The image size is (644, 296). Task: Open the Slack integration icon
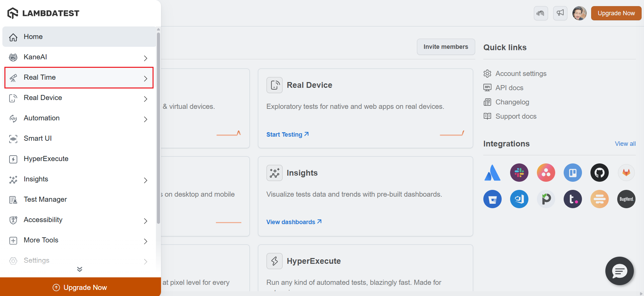[x=519, y=173]
